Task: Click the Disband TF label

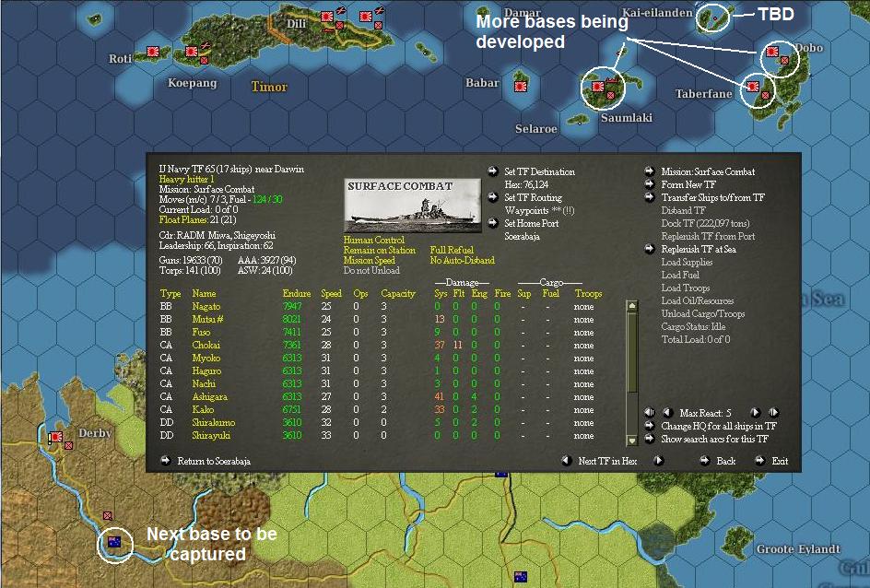Action: (683, 210)
